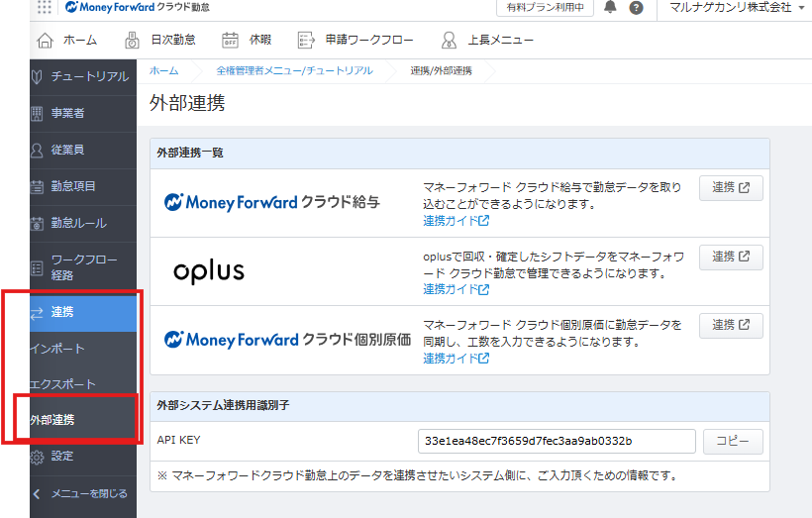Open the 申請ワークフロー top menu
The height and width of the screenshot is (518, 812).
[x=355, y=41]
